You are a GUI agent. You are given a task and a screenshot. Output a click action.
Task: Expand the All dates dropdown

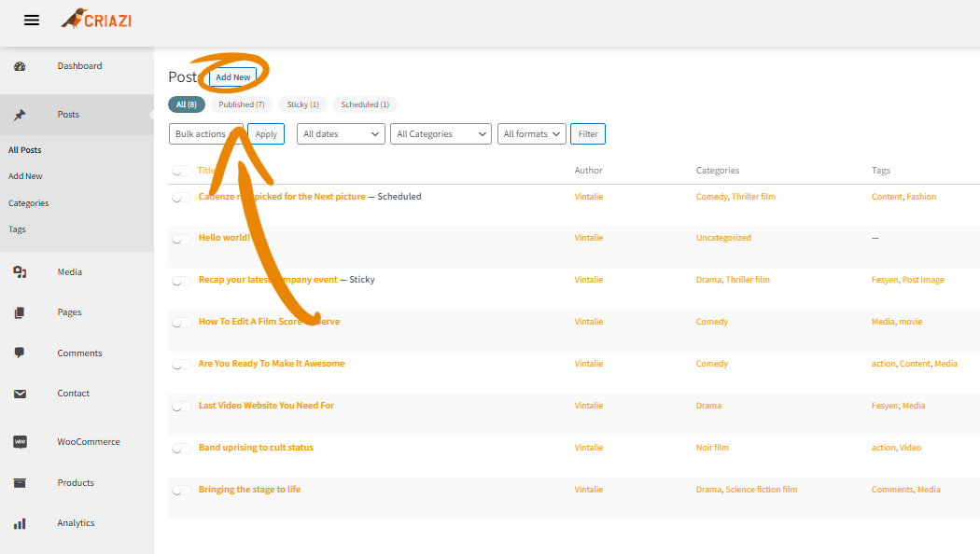pos(341,134)
